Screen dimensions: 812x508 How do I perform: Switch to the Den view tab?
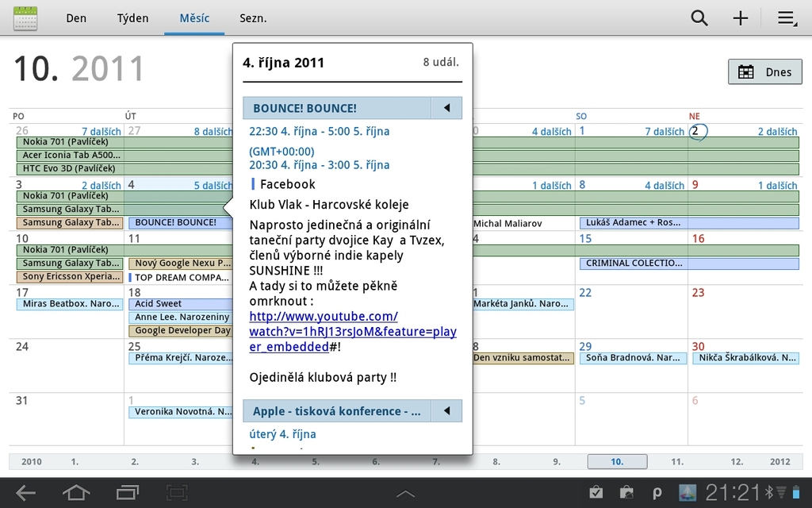tap(76, 18)
